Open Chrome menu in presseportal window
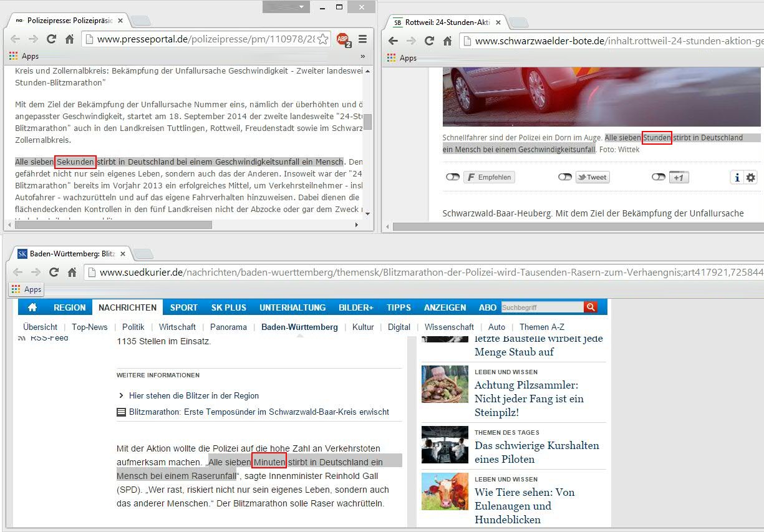This screenshot has height=532, width=764. pyautogui.click(x=362, y=39)
